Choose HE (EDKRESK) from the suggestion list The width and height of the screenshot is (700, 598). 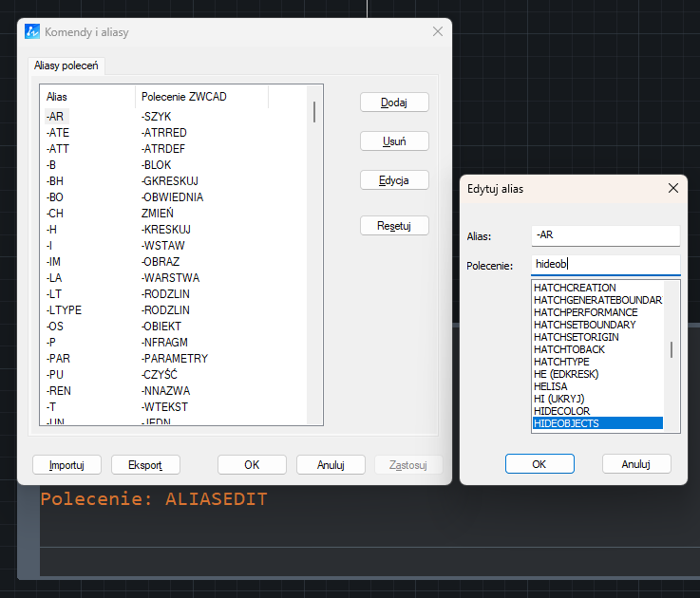pos(598,374)
